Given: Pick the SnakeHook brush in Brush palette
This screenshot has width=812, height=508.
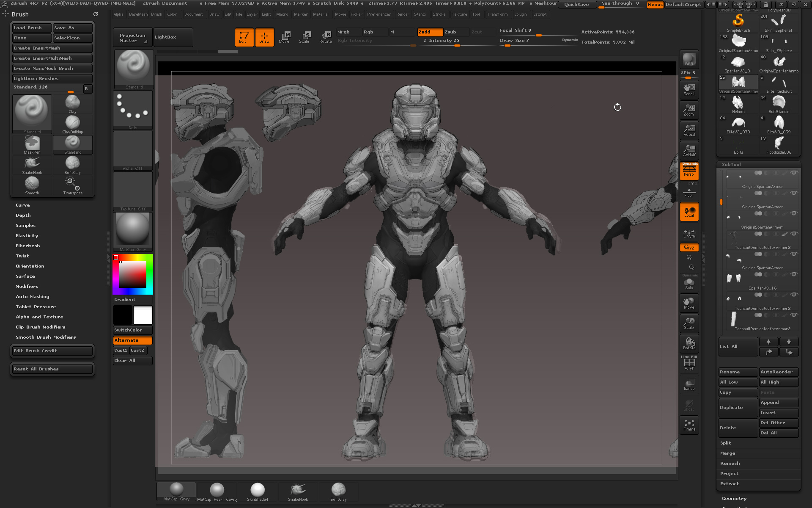Looking at the screenshot, I should click(32, 165).
